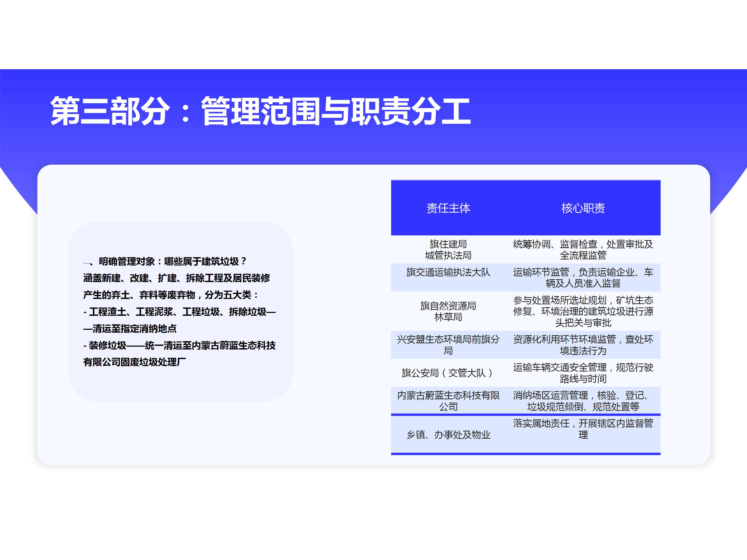Click the 责任主体 table header cell
The image size is (747, 560).
click(448, 208)
